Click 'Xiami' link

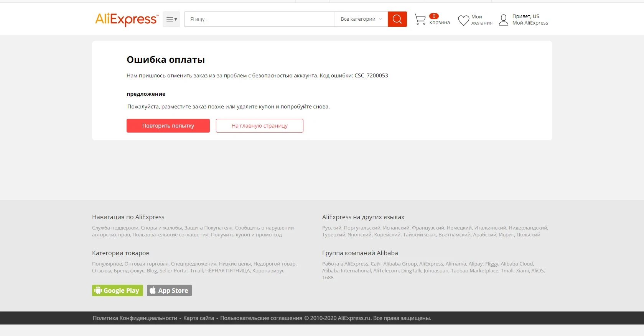522,271
